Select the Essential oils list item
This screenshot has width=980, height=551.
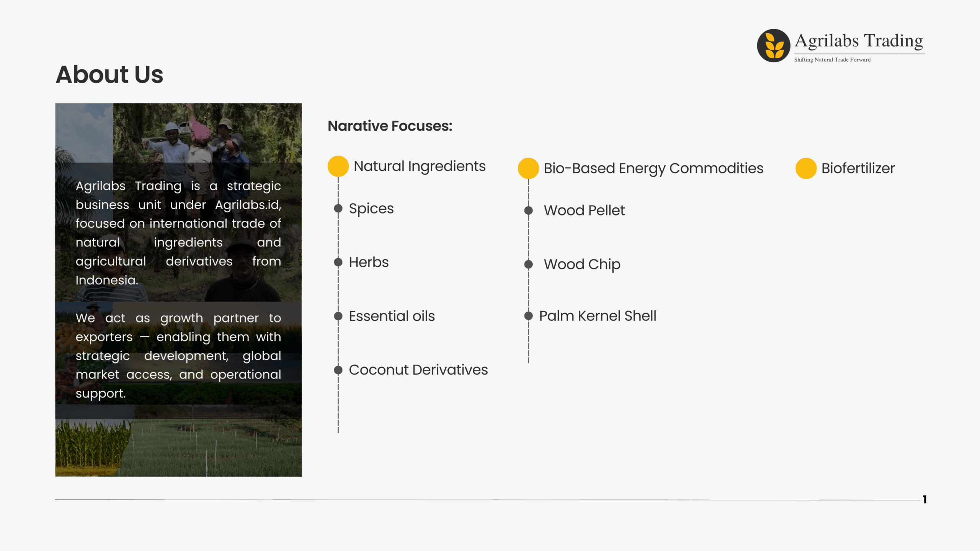[392, 316]
